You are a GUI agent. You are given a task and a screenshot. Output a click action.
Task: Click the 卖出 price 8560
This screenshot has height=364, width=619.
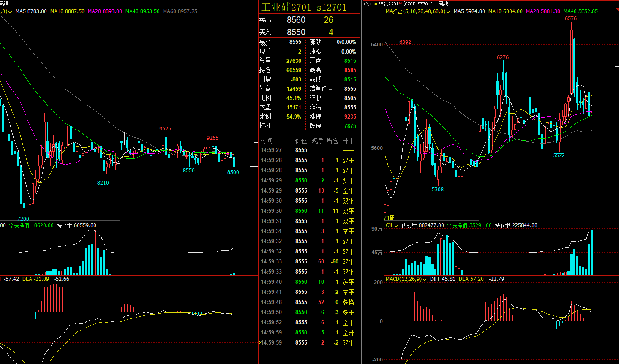point(296,20)
